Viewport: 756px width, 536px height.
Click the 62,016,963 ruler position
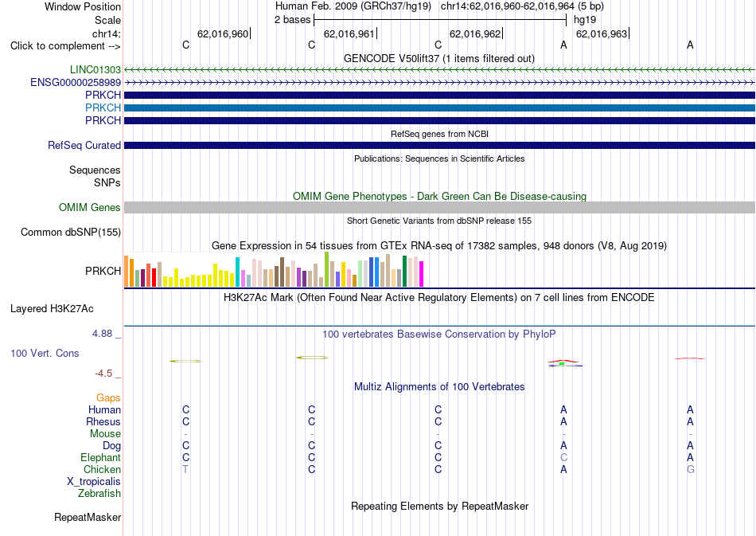[x=602, y=33]
